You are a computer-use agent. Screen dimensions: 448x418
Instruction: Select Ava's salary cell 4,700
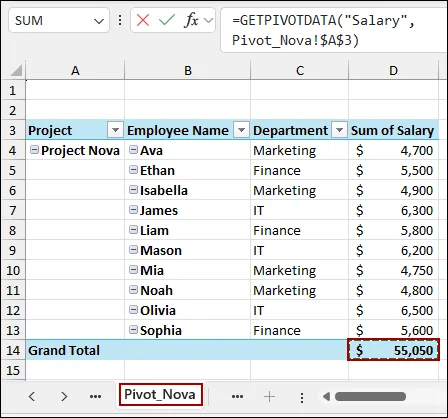click(393, 150)
